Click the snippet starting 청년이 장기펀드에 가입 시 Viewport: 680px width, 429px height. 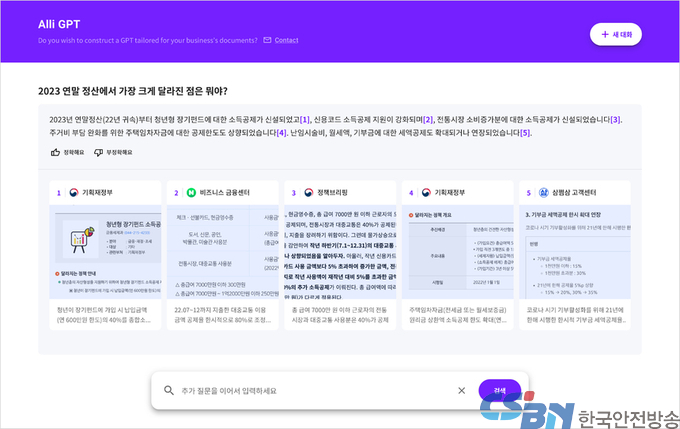104,315
